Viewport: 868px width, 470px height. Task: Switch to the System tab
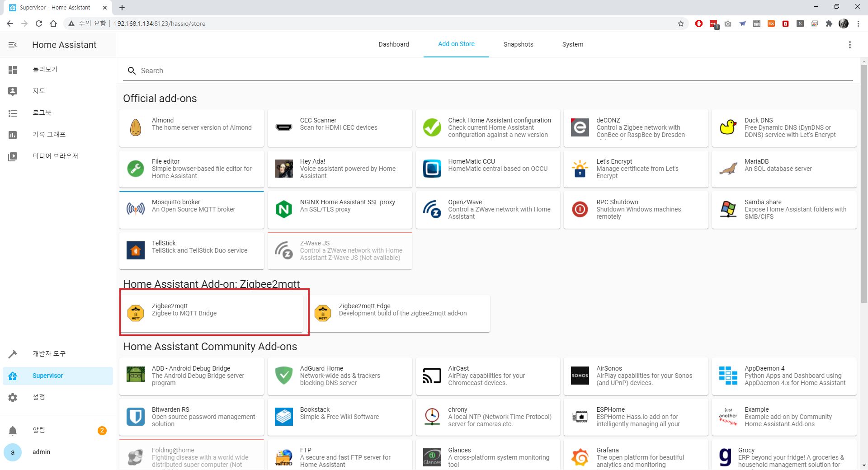coord(573,44)
